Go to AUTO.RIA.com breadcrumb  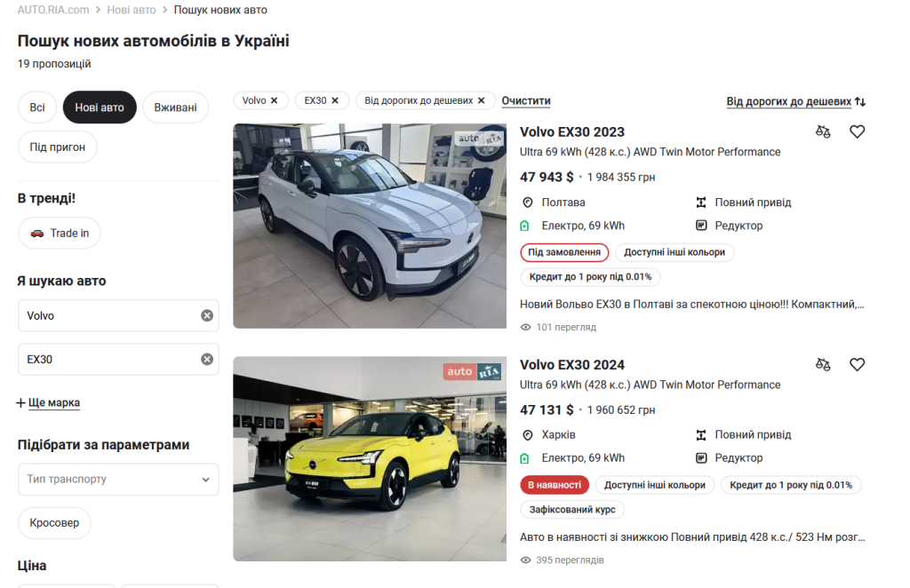53,10
